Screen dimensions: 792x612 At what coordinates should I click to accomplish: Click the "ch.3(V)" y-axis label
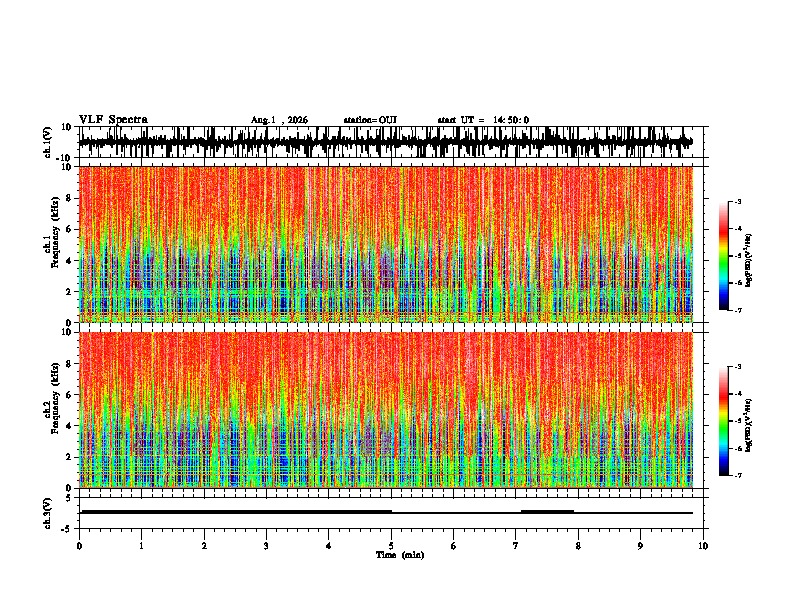point(48,513)
